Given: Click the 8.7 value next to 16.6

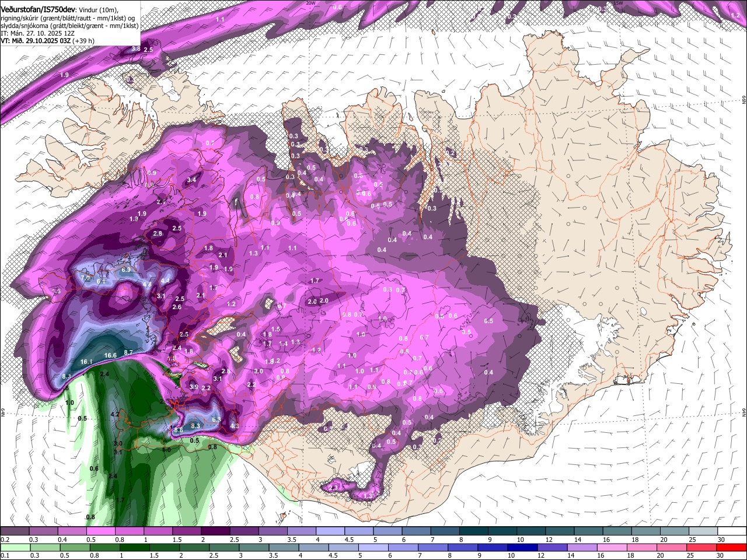Looking at the screenshot, I should [x=128, y=352].
